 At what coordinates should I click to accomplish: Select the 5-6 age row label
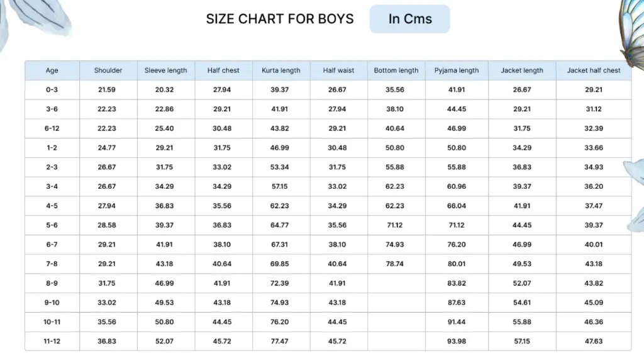[52, 225]
